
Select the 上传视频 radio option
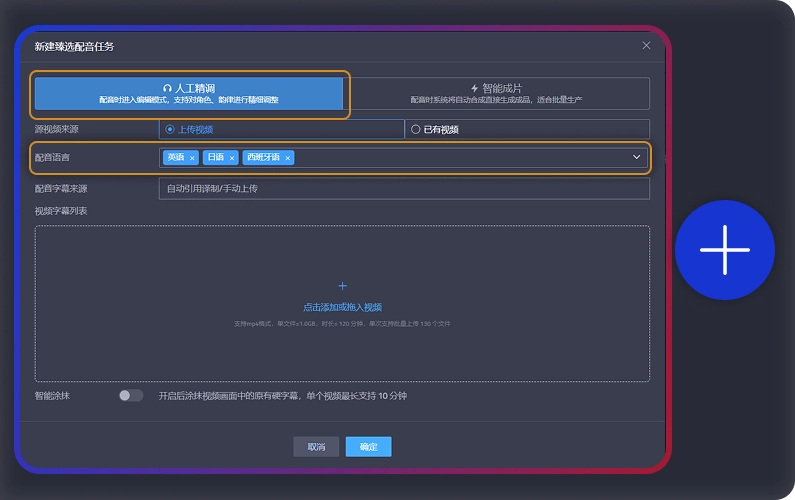(x=169, y=129)
